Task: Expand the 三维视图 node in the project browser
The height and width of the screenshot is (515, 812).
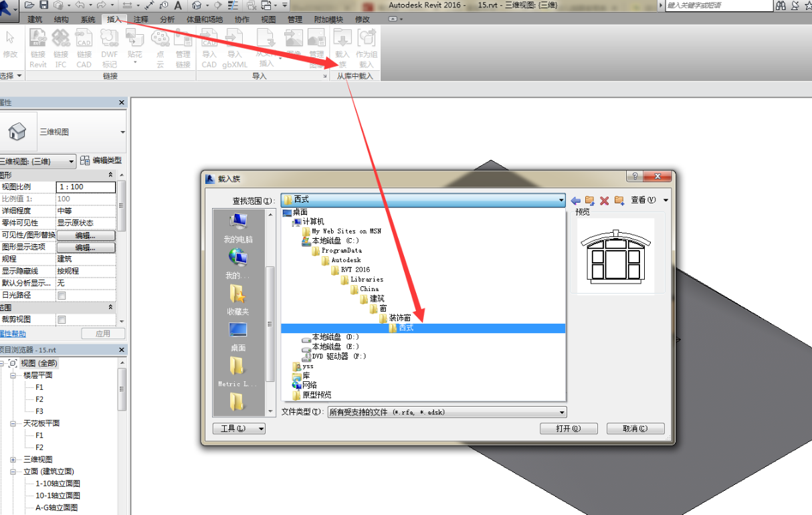Action: pyautogui.click(x=14, y=459)
